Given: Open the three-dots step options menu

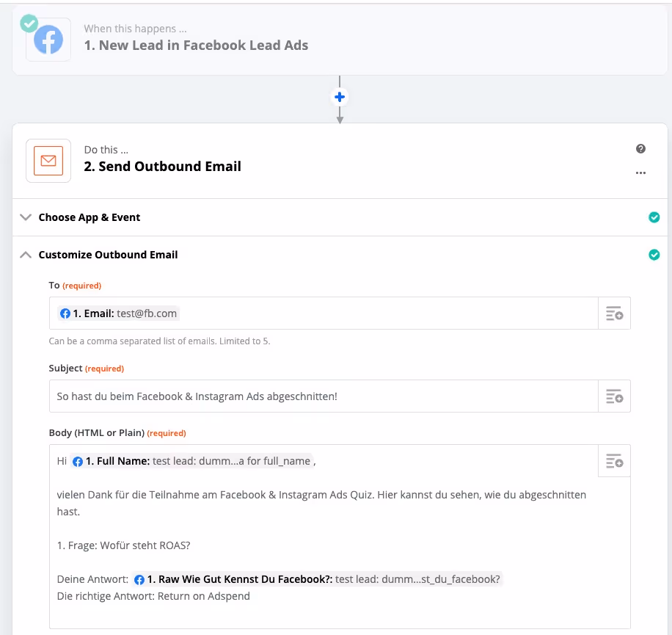Looking at the screenshot, I should coord(640,173).
